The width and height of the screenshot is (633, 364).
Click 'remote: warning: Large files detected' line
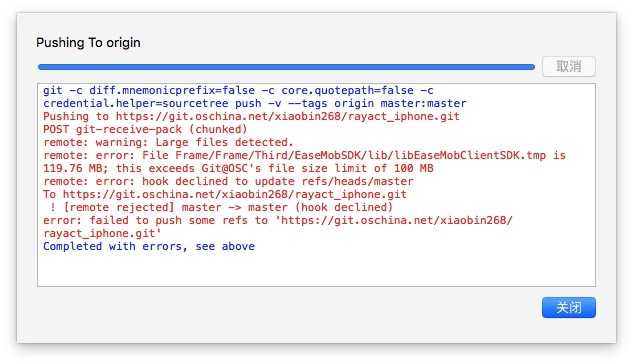coord(168,142)
